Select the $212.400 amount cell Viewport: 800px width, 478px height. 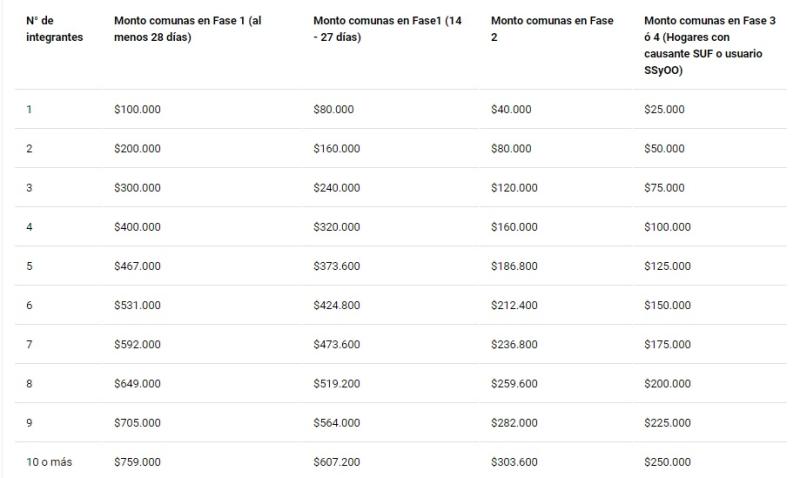[x=514, y=305]
